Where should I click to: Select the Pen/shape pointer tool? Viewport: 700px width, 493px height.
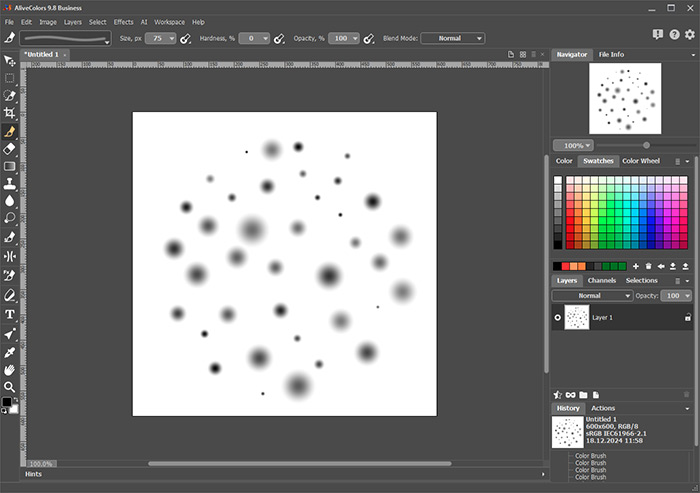tap(9, 334)
